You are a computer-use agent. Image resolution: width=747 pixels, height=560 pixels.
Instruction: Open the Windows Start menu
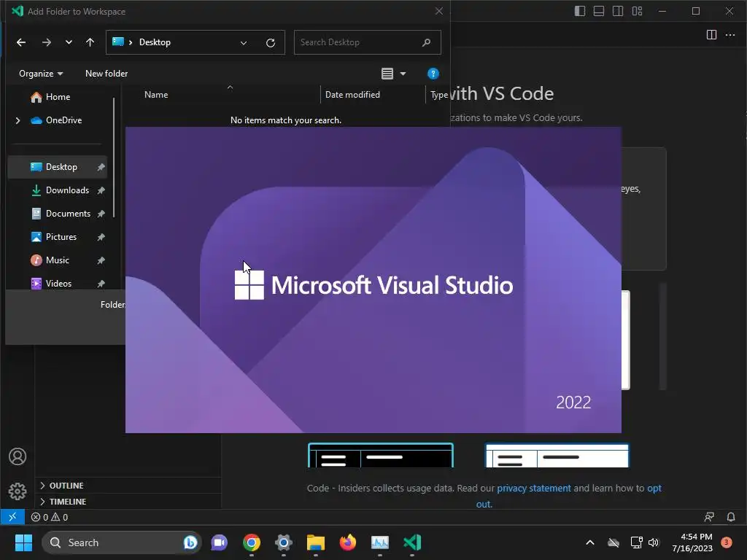click(23, 542)
